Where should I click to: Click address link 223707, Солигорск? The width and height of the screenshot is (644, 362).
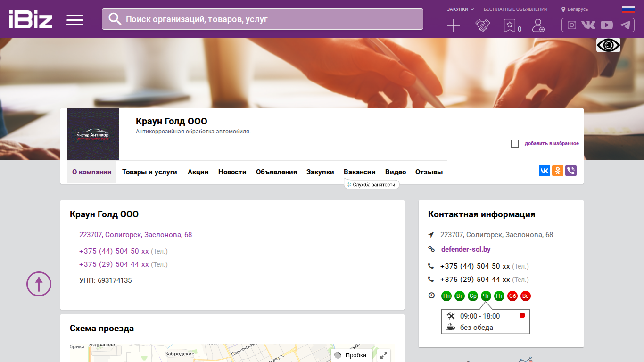[x=136, y=235]
